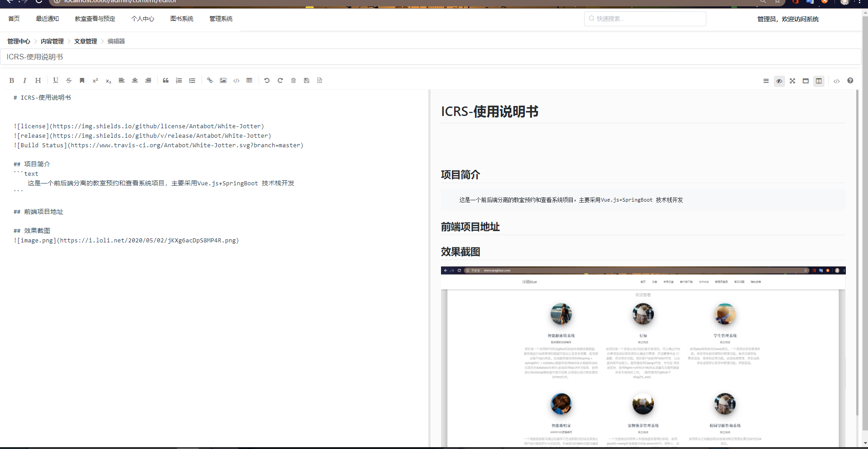Go to 首页 in the top navigation
Screen dimensions: 868x449
[14, 19]
